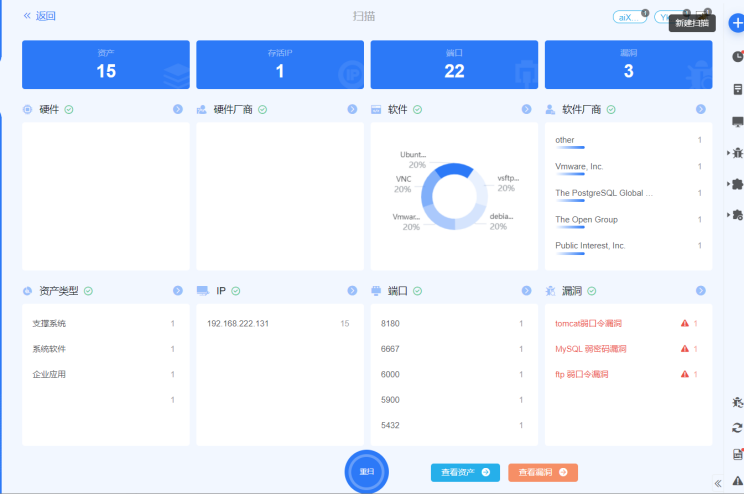
Task: Expand the 端口 panel with arrow button
Action: [x=526, y=291]
